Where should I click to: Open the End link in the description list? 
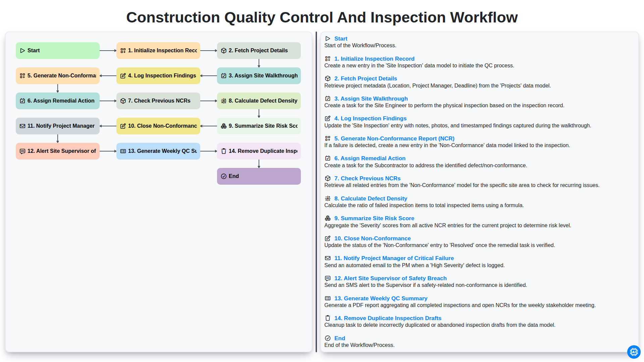pyautogui.click(x=340, y=338)
